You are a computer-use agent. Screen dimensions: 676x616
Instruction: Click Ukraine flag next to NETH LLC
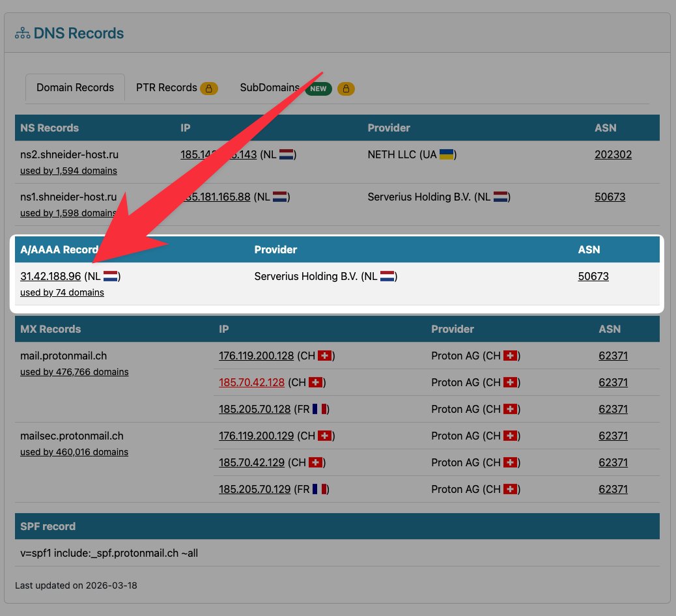446,154
